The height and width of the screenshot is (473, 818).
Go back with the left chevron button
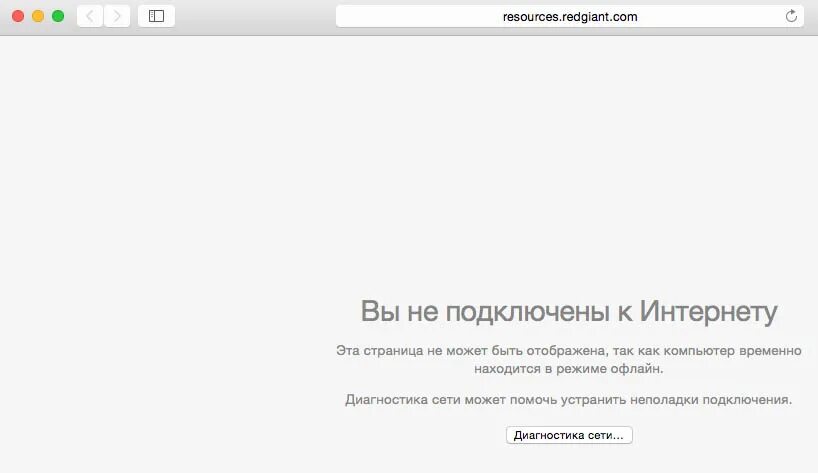[90, 16]
